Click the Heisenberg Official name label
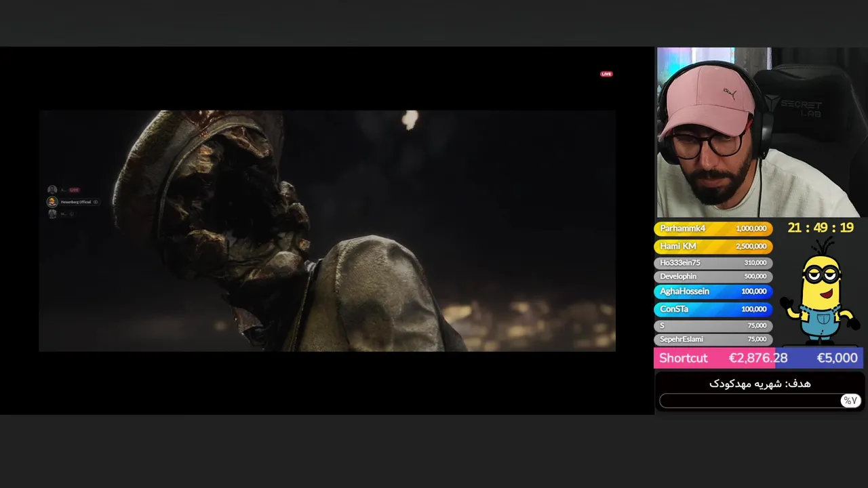This screenshot has height=488, width=868. pos(76,202)
